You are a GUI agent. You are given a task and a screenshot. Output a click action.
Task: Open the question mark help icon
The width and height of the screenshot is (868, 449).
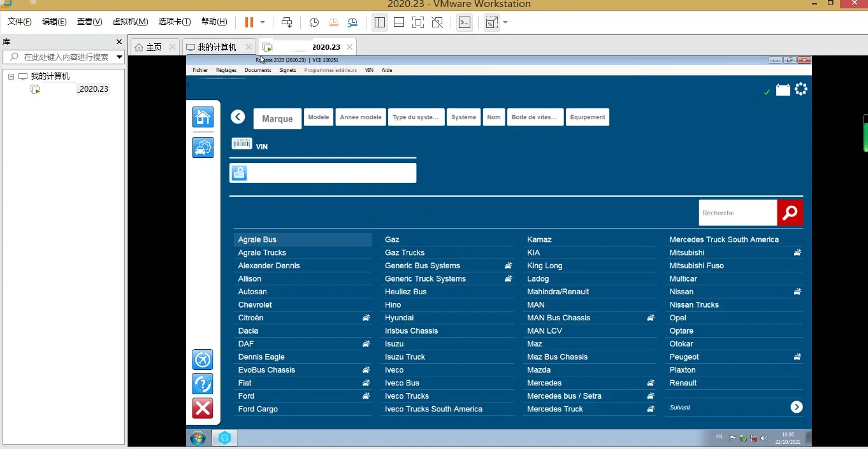pyautogui.click(x=203, y=384)
